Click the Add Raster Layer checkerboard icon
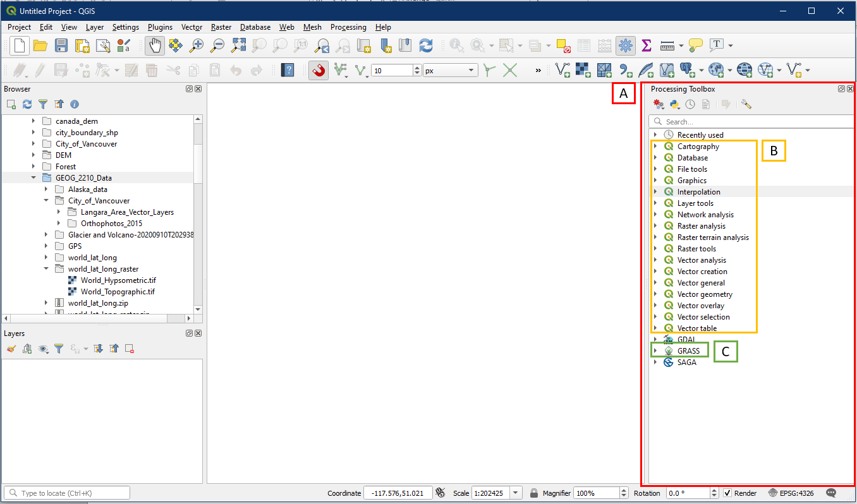 [x=583, y=69]
